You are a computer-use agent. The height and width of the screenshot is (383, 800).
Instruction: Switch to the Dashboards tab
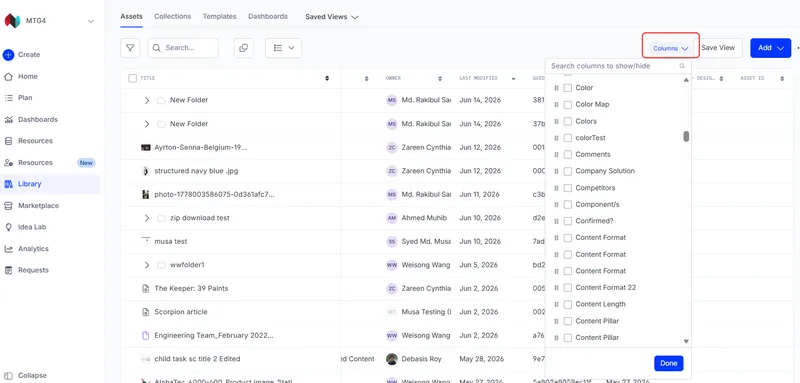coord(268,16)
